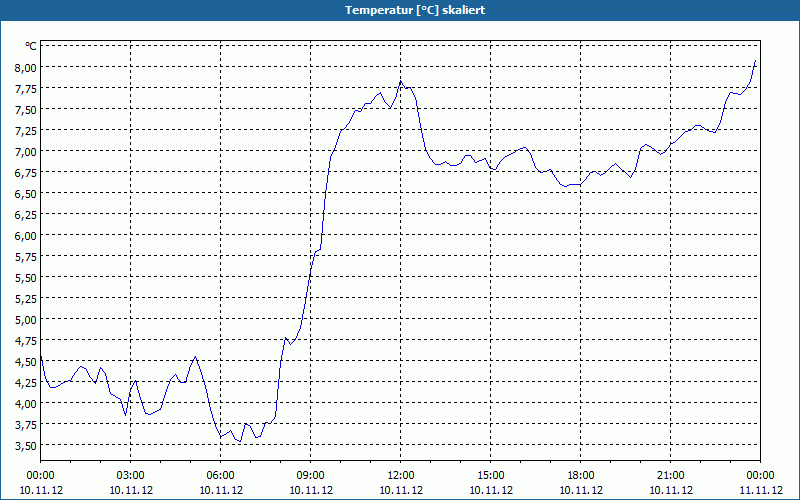Image resolution: width=800 pixels, height=500 pixels.
Task: Pick the 15:00 time axis label
Action: pyautogui.click(x=491, y=476)
